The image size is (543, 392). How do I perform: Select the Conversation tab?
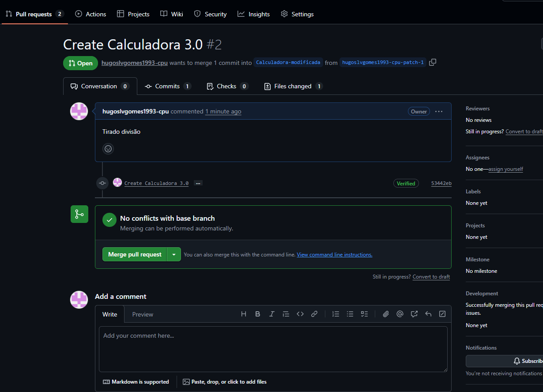tap(100, 86)
